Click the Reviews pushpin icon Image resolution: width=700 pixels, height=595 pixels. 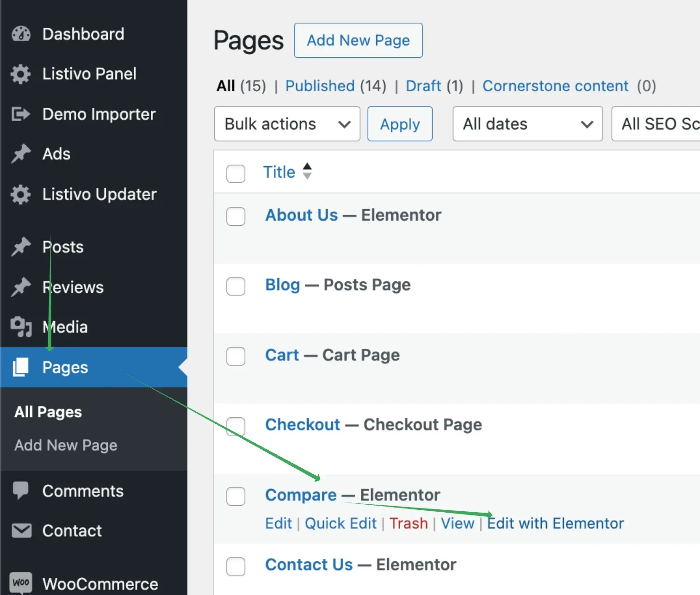pyautogui.click(x=21, y=287)
